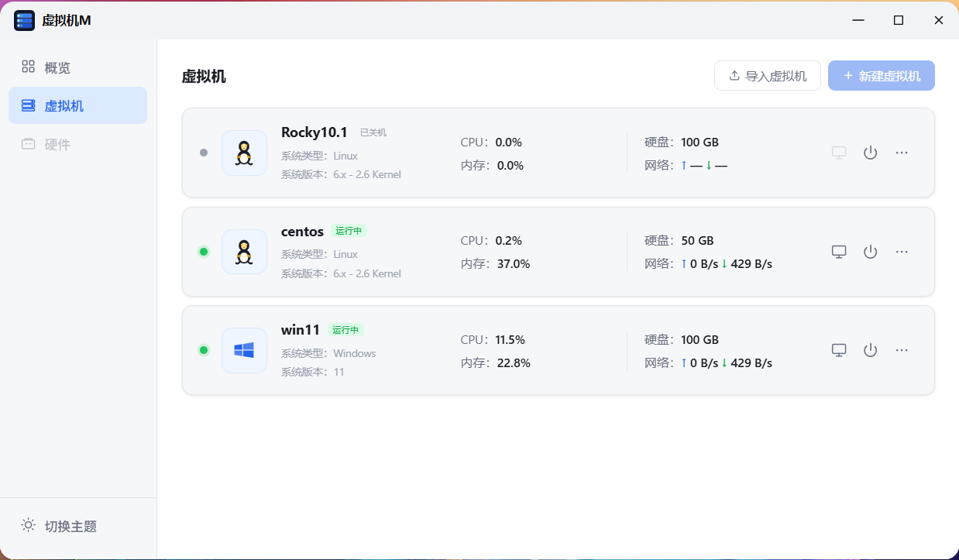Click power icon for Rocky10.1
The image size is (959, 560).
point(871,153)
